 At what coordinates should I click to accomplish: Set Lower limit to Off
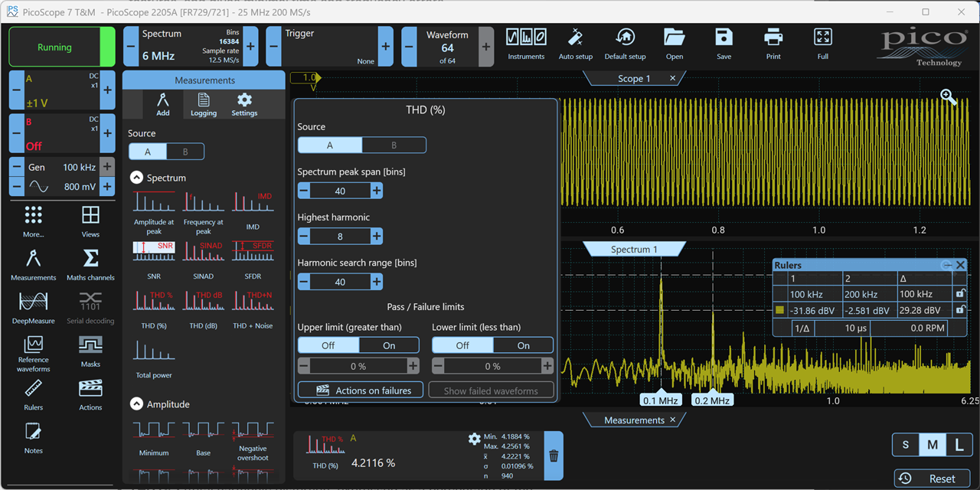462,345
